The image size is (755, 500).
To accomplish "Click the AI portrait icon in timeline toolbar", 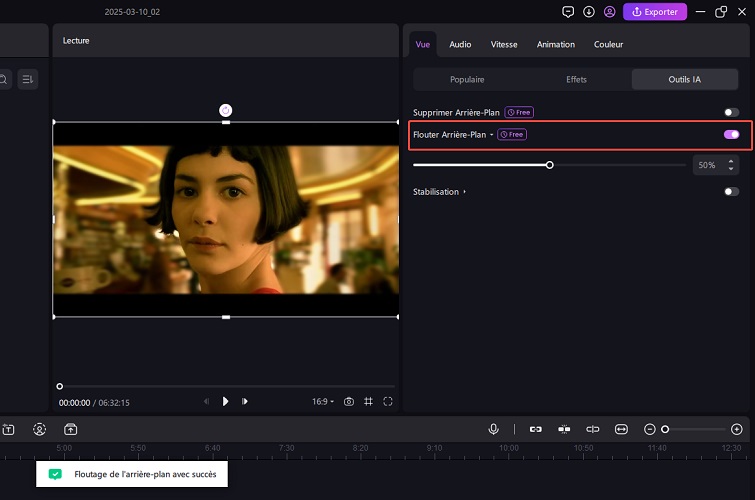I will coord(39,429).
